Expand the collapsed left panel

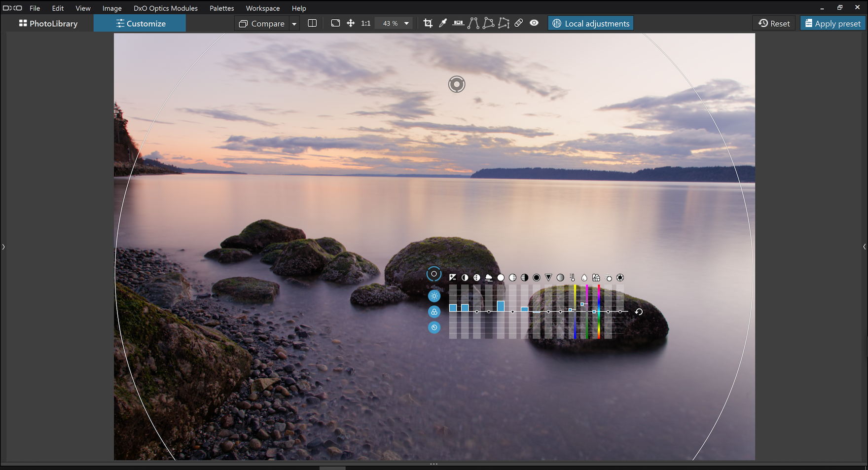(x=3, y=247)
